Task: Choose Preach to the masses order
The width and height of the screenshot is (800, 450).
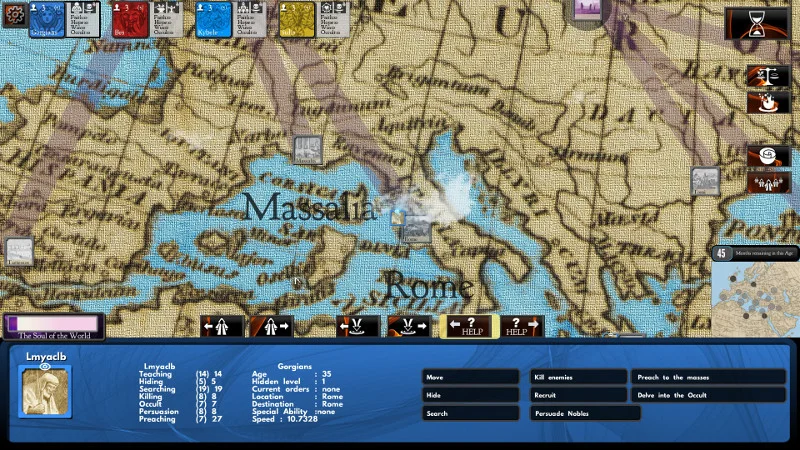Action: coord(709,377)
